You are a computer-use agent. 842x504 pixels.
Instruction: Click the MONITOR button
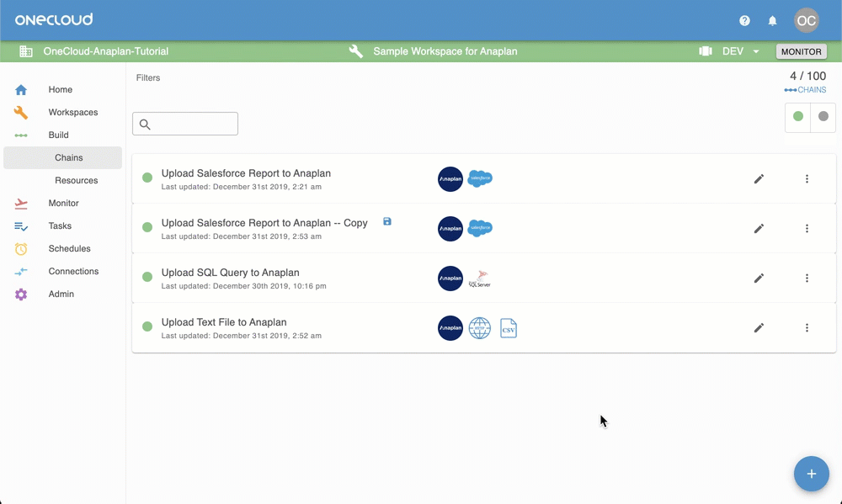click(x=802, y=51)
